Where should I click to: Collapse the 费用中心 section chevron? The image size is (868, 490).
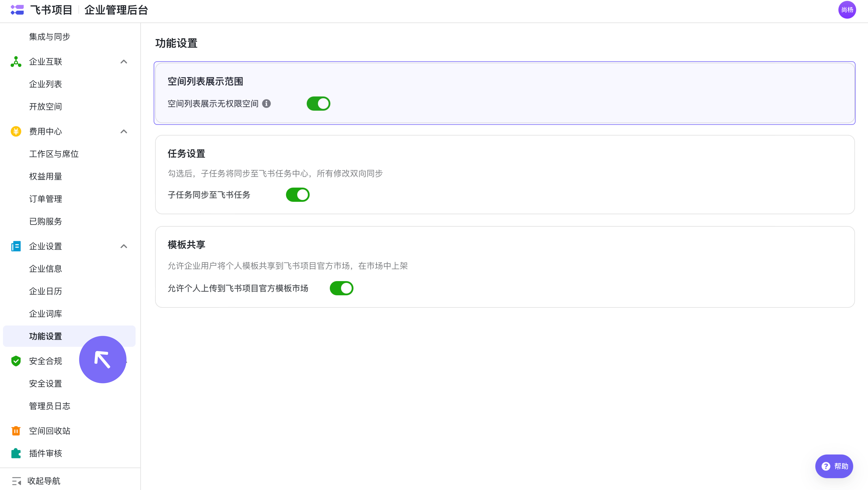pos(124,131)
